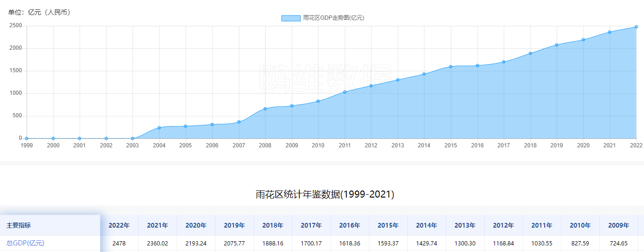644x252 pixels.
Task: Select the 2004 data point on chart
Action: [159, 128]
